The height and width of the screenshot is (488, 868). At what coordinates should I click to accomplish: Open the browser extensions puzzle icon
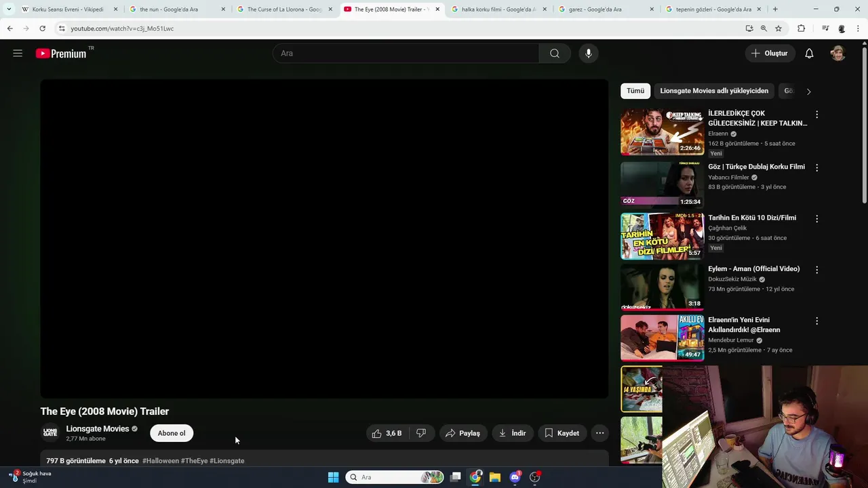tap(801, 28)
